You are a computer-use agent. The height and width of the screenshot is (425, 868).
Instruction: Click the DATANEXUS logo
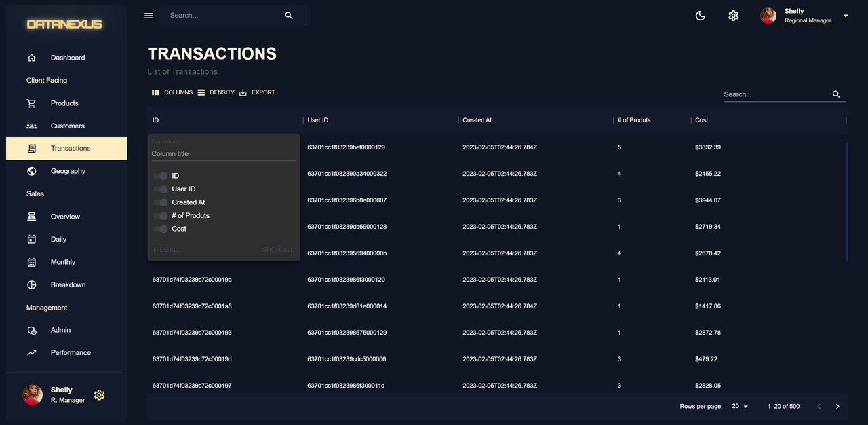[64, 24]
